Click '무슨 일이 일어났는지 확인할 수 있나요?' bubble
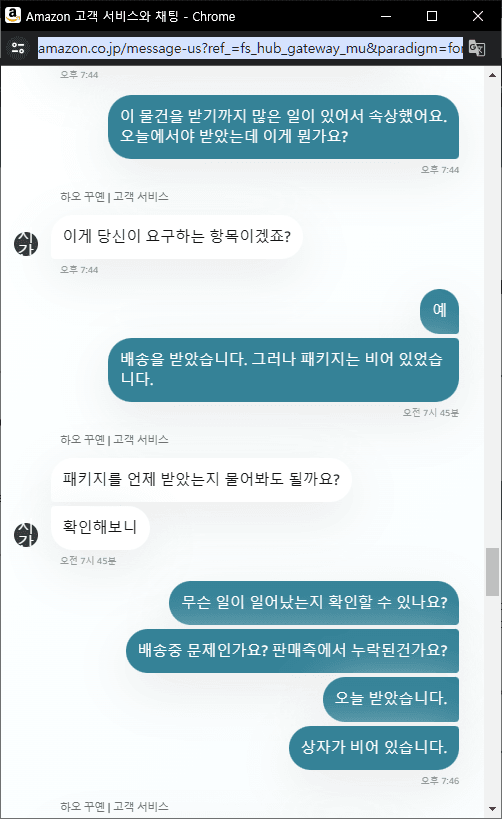Screen dimensions: 502x819 (314, 603)
